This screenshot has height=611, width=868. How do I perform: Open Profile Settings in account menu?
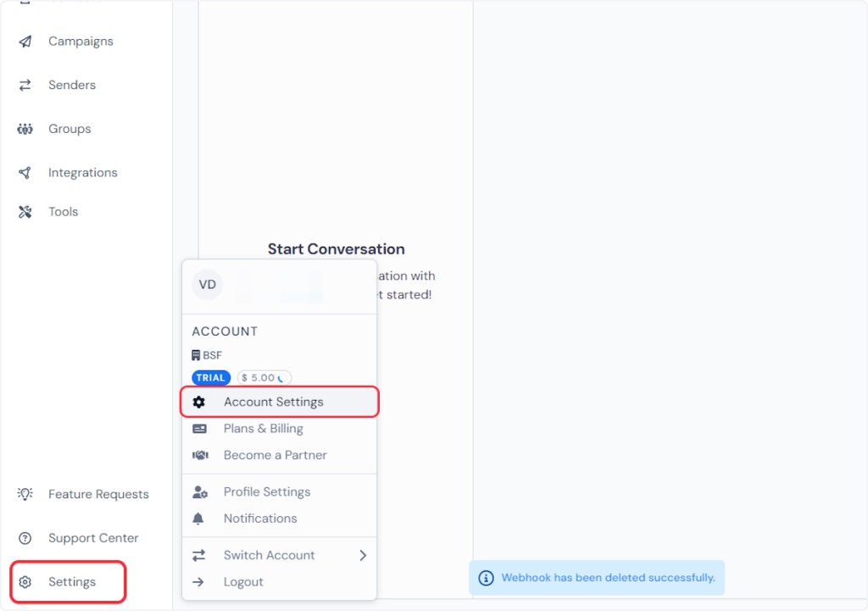(266, 492)
